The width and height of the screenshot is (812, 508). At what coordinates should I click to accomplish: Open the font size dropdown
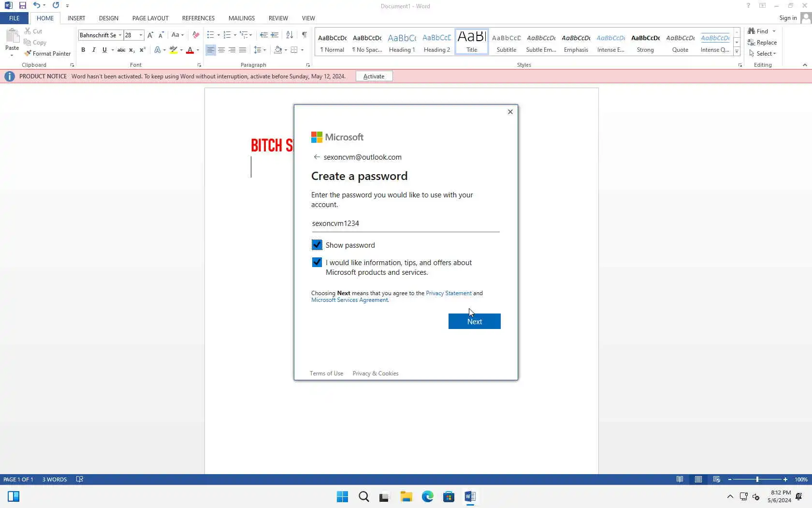point(141,35)
